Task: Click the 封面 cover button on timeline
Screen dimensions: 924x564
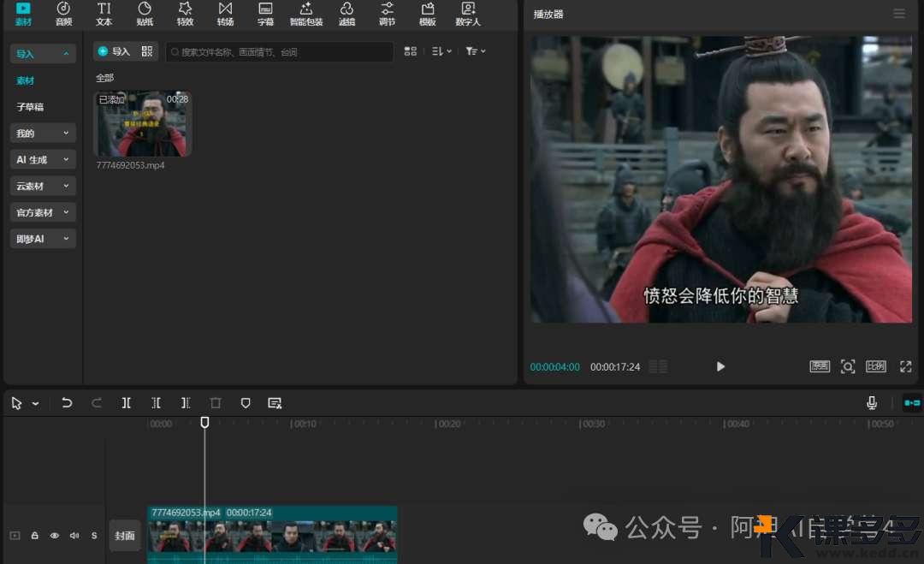Action: (x=125, y=536)
